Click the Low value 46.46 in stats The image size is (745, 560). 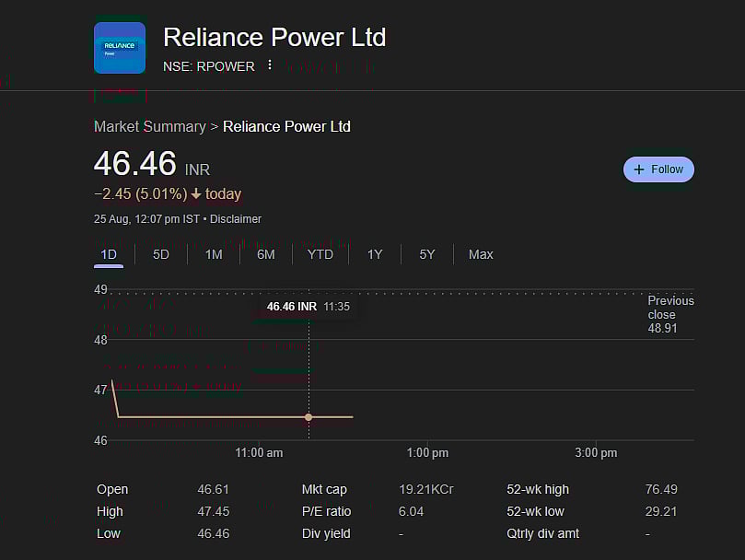[x=214, y=533]
